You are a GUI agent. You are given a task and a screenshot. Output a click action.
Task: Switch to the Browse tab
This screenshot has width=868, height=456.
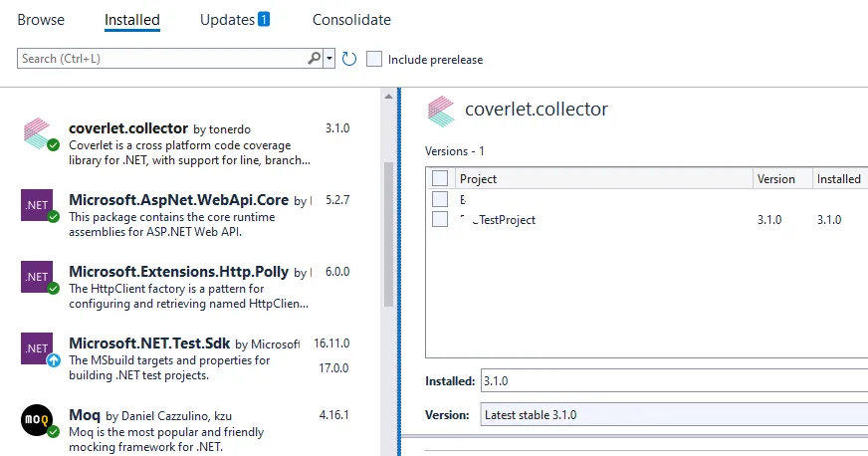click(41, 20)
